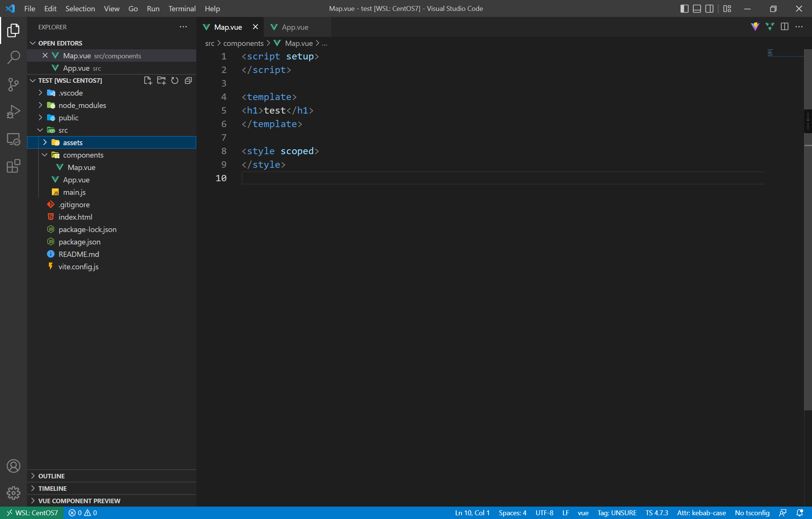The height and width of the screenshot is (519, 812).
Task: Open the Edit menu
Action: click(50, 9)
